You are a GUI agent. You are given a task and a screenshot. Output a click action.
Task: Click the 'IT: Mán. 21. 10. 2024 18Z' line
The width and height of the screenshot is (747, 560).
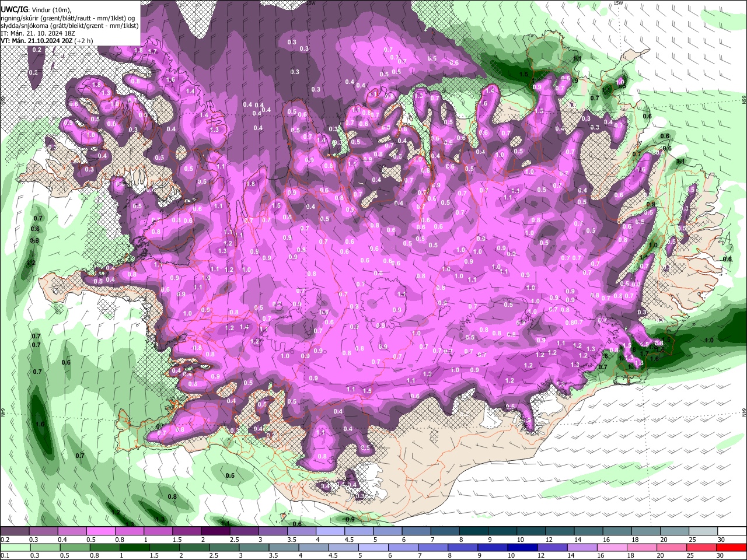pyautogui.click(x=37, y=33)
